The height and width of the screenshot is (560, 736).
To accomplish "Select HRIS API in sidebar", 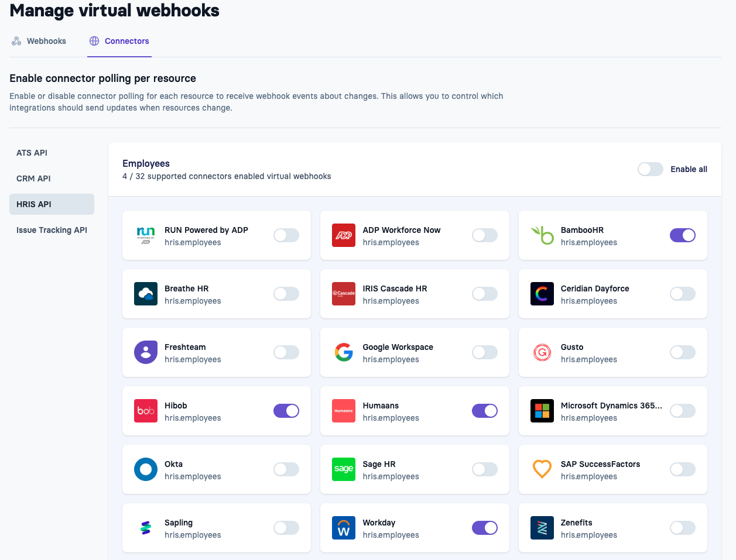I will pyautogui.click(x=52, y=204).
